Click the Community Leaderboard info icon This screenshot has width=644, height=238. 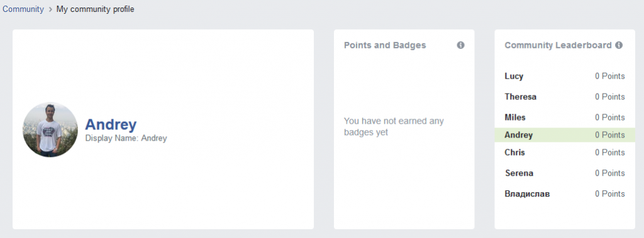click(619, 45)
